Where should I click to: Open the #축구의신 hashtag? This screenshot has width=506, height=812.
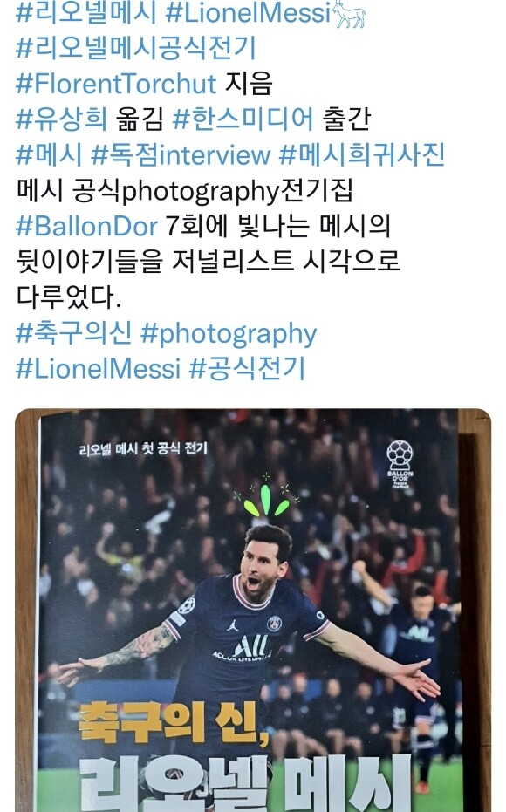pyautogui.click(x=73, y=333)
